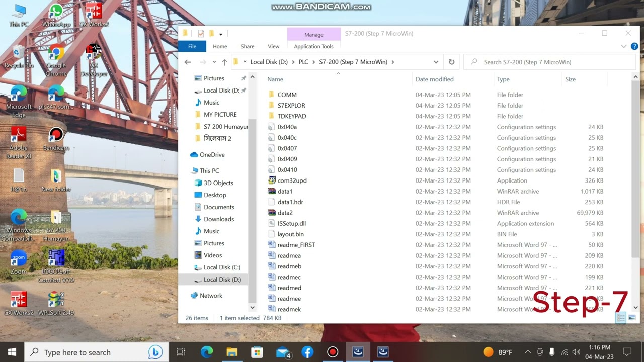Switch to Home ribbon tab
644x362 pixels.
click(x=220, y=46)
